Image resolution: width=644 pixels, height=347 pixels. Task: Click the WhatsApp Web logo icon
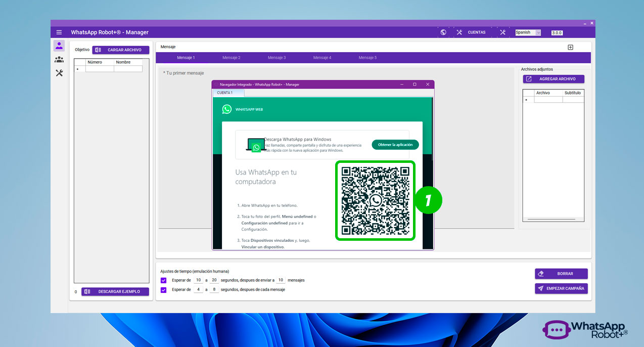[x=227, y=109]
